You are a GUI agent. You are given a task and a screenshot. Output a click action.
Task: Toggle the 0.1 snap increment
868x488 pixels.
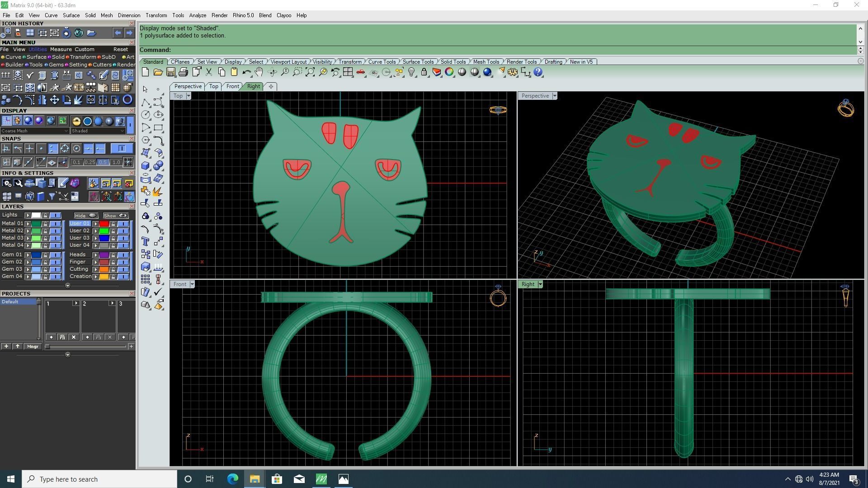point(76,162)
